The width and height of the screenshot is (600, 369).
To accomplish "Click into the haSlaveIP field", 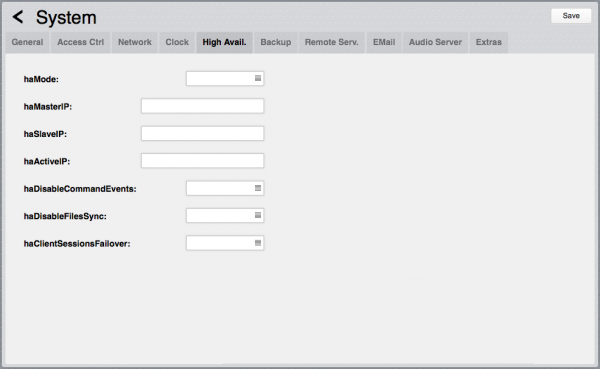I will [202, 134].
